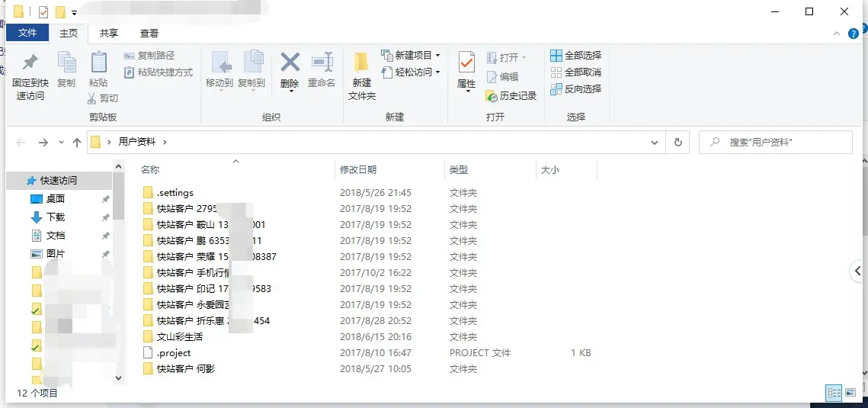Screen dimensions: 868x408
Task: Click sidebar scrollbar up arrow
Action: (118, 165)
